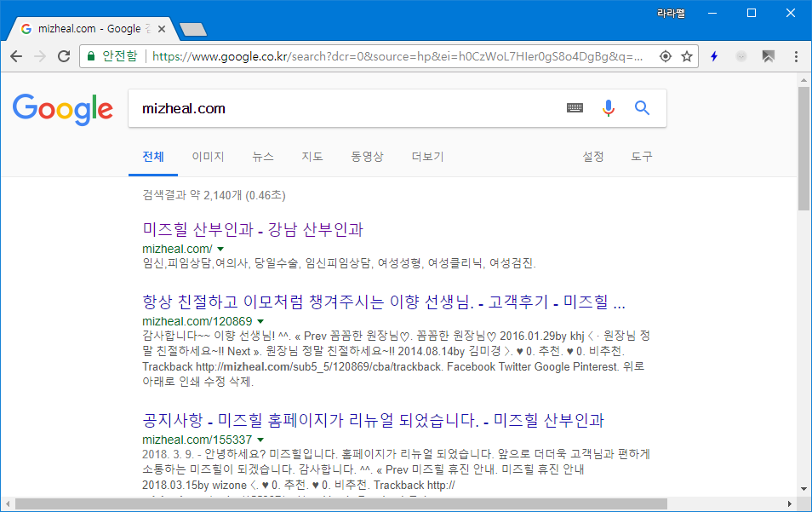Select the 전체 search tab

pyautogui.click(x=153, y=157)
